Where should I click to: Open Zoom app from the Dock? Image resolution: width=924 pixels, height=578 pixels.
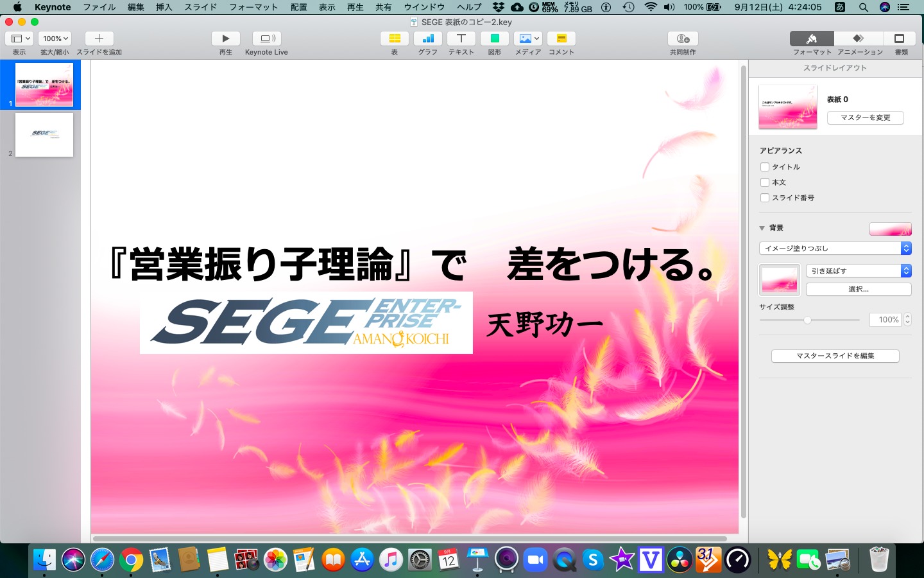pyautogui.click(x=535, y=560)
